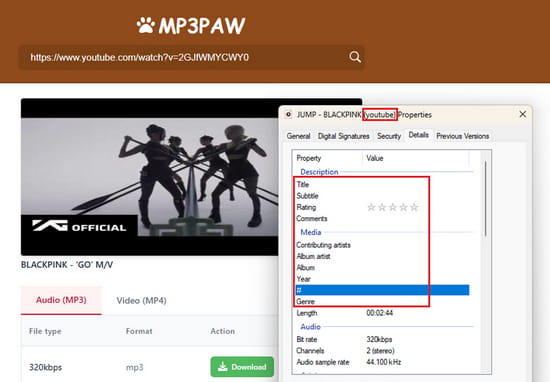The width and height of the screenshot is (550, 382).
Task: Click the Properties list vertical scrollbar
Action: tap(486, 198)
